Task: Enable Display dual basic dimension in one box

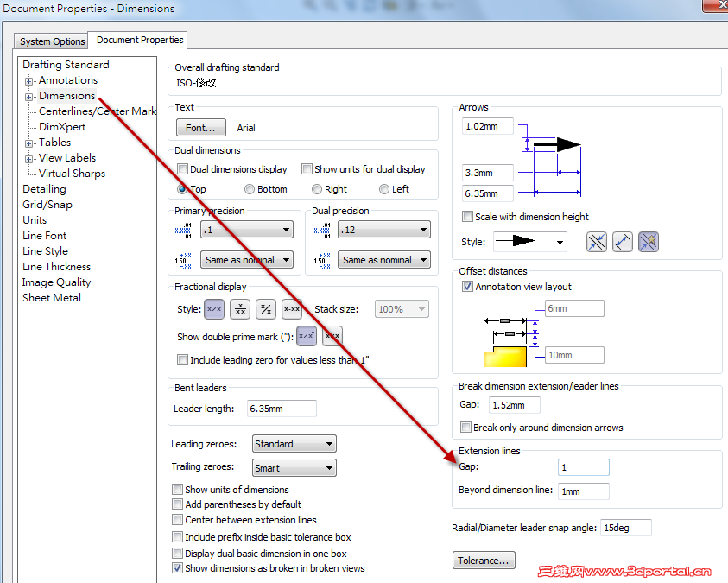Action: coord(177,554)
